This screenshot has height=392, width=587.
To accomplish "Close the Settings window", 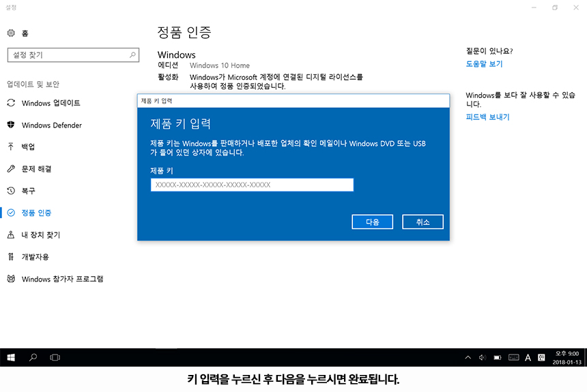I will (x=576, y=7).
